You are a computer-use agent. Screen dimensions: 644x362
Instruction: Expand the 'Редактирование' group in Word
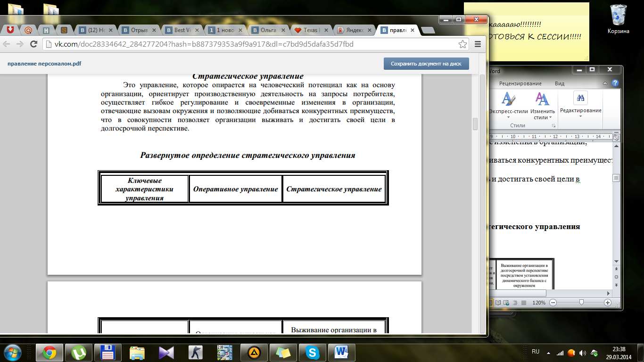(580, 105)
